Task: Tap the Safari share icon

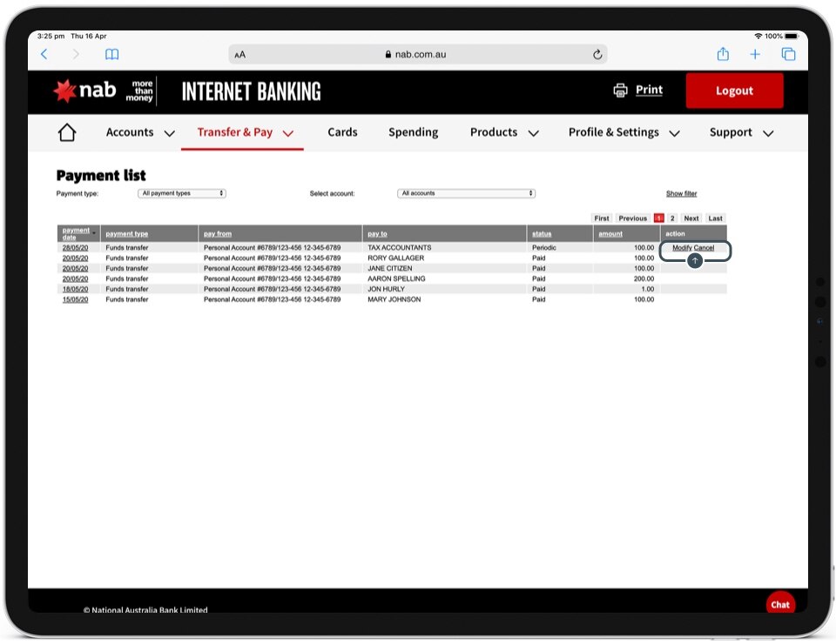Action: 723,54
